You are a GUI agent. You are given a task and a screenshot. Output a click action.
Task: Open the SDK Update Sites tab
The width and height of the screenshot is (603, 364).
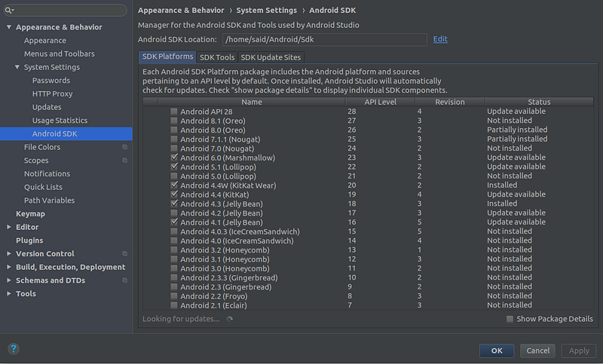coord(271,57)
